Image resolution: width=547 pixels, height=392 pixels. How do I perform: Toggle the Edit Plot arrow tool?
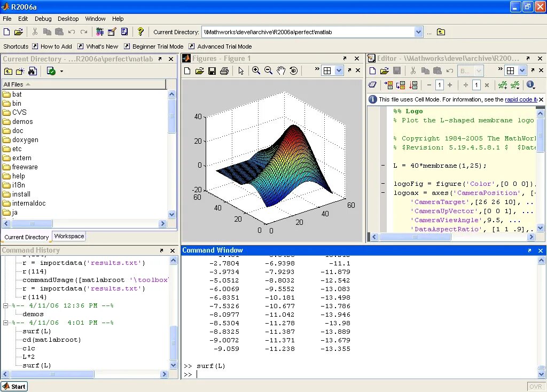241,71
